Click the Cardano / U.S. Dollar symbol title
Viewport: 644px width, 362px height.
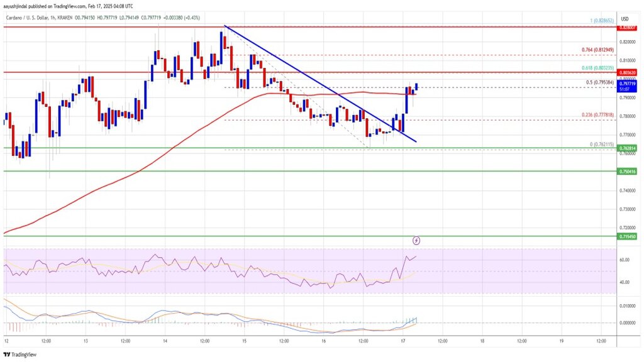[26, 18]
